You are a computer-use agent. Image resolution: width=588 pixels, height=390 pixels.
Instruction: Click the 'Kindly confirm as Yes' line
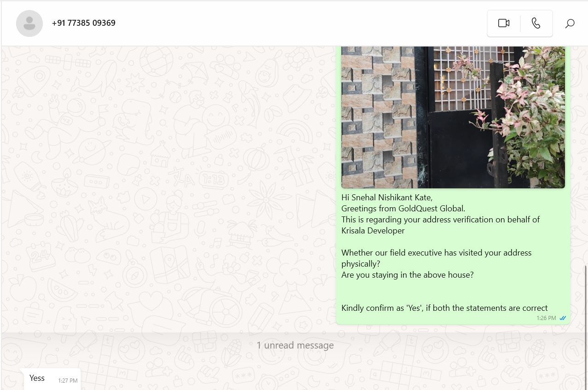click(x=444, y=308)
